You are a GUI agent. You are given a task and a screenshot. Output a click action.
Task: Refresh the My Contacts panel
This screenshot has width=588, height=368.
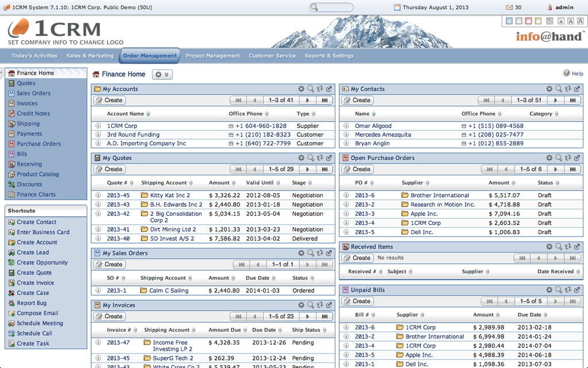[568, 89]
